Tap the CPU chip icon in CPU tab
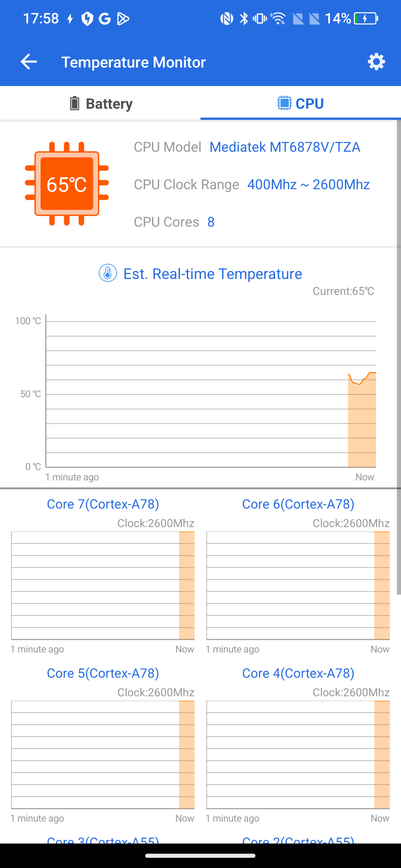This screenshot has height=868, width=401. coord(284,103)
